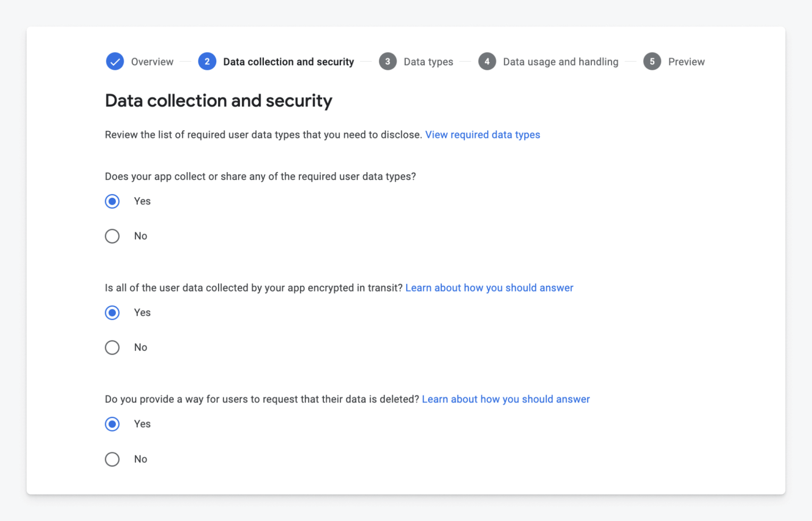Select No for data encrypted in transit
Screen dimensions: 812x521
pyautogui.click(x=112, y=347)
